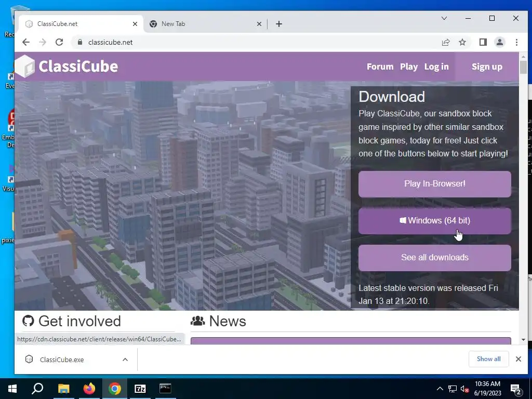Image resolution: width=532 pixels, height=399 pixels.
Task: Click the GitHub icon beside Get involved
Action: click(x=28, y=321)
